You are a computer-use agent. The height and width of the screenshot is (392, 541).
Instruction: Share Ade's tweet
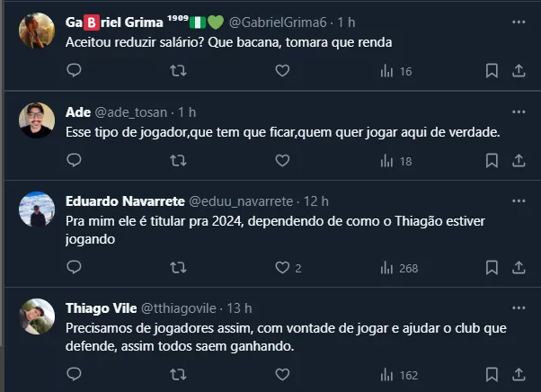tap(518, 161)
